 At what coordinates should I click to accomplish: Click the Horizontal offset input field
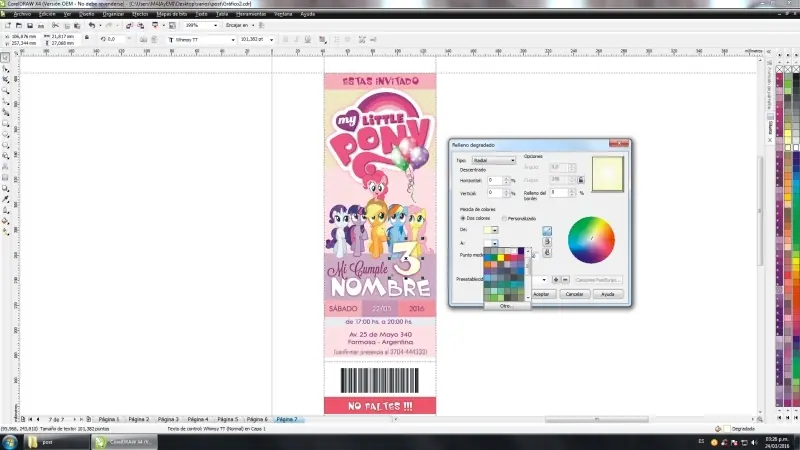pos(494,180)
